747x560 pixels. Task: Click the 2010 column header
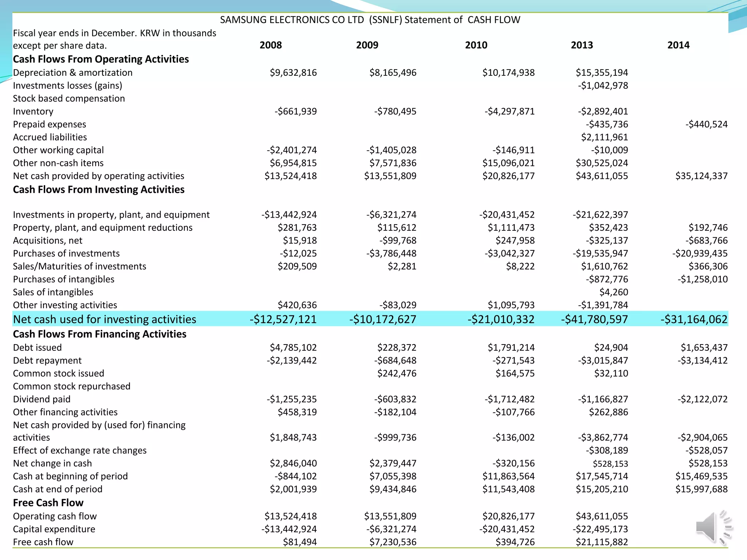[x=476, y=45]
